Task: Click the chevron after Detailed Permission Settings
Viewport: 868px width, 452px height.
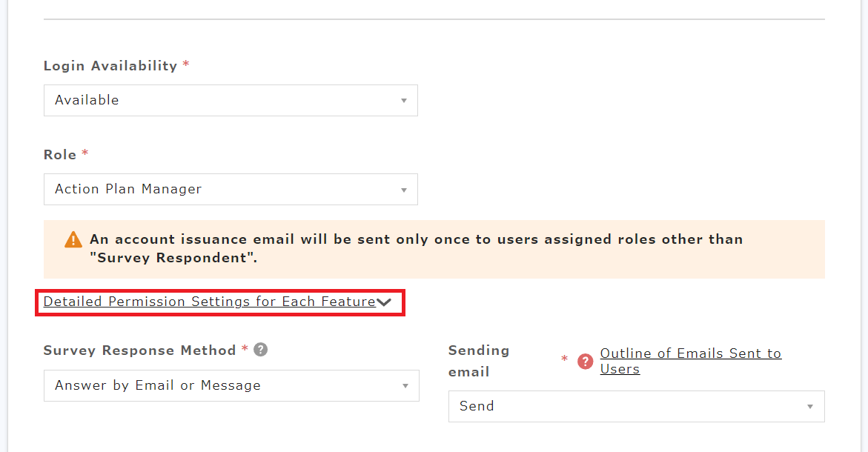Action: [384, 302]
